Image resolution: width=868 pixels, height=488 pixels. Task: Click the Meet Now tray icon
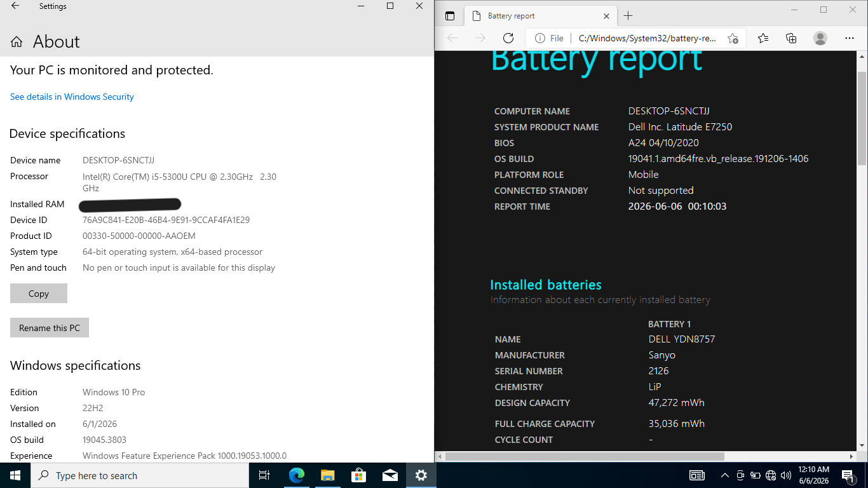(740, 475)
